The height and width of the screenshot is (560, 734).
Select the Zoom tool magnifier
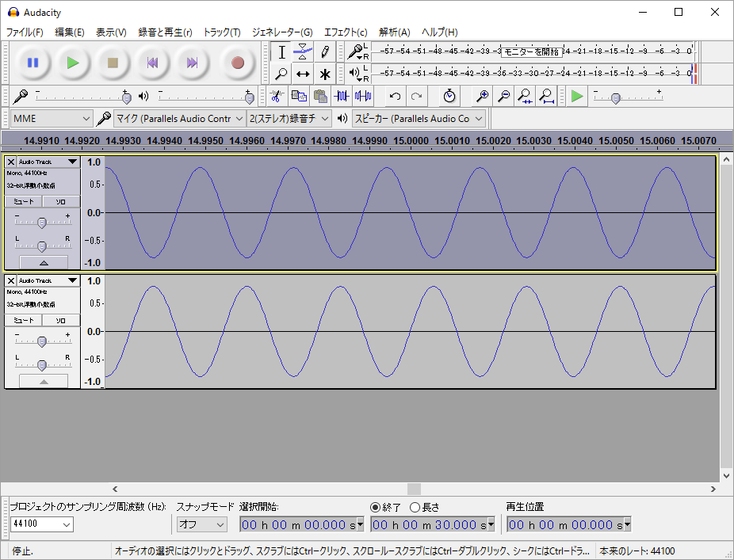coord(281,74)
